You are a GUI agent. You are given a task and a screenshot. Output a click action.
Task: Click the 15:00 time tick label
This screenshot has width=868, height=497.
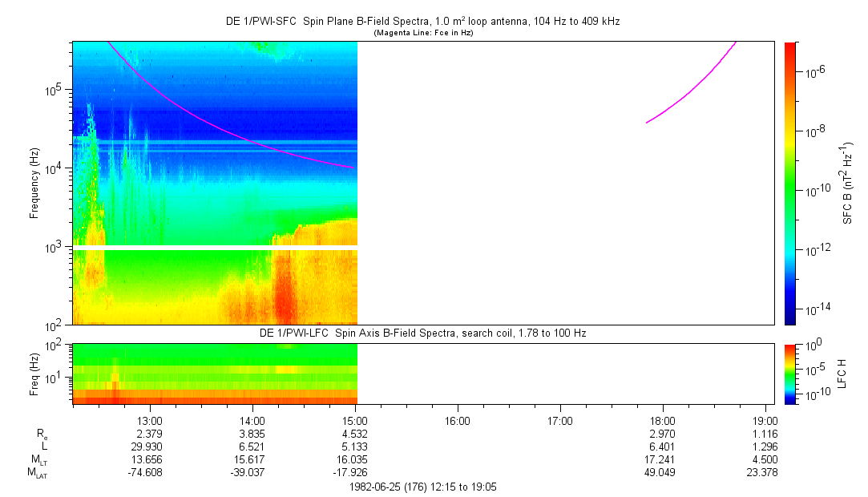click(x=355, y=421)
